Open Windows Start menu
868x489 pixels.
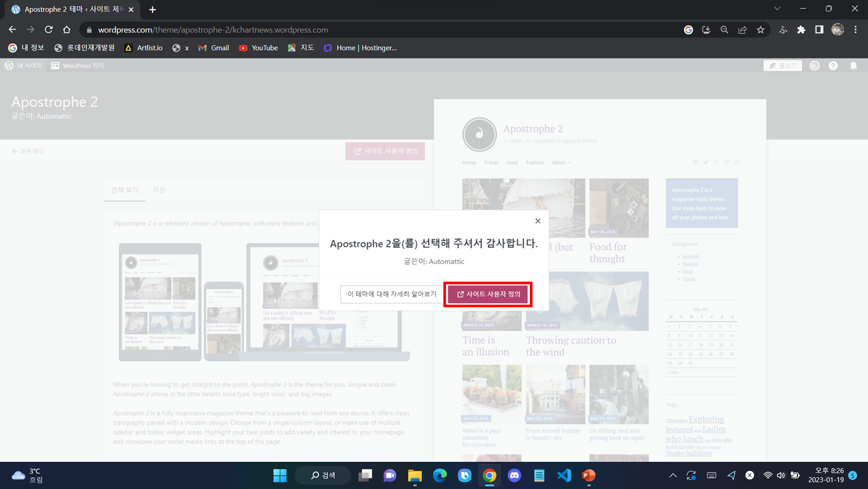coord(280,475)
